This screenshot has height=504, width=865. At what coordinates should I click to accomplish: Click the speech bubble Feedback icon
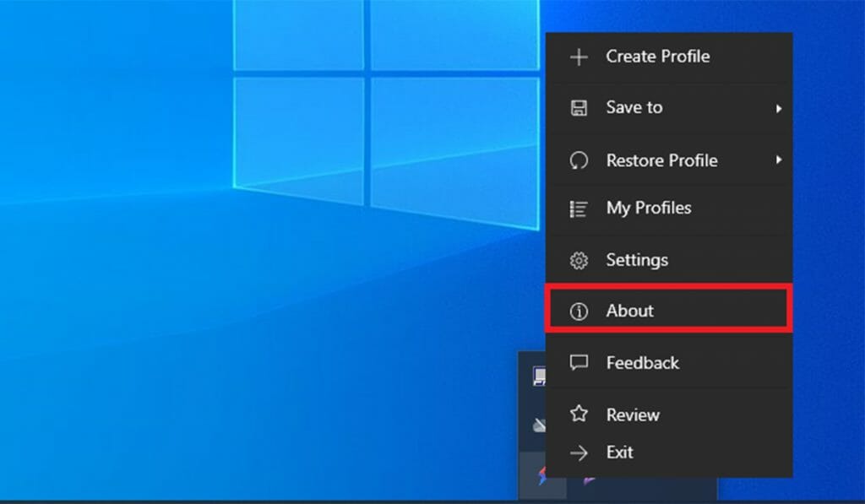click(579, 363)
